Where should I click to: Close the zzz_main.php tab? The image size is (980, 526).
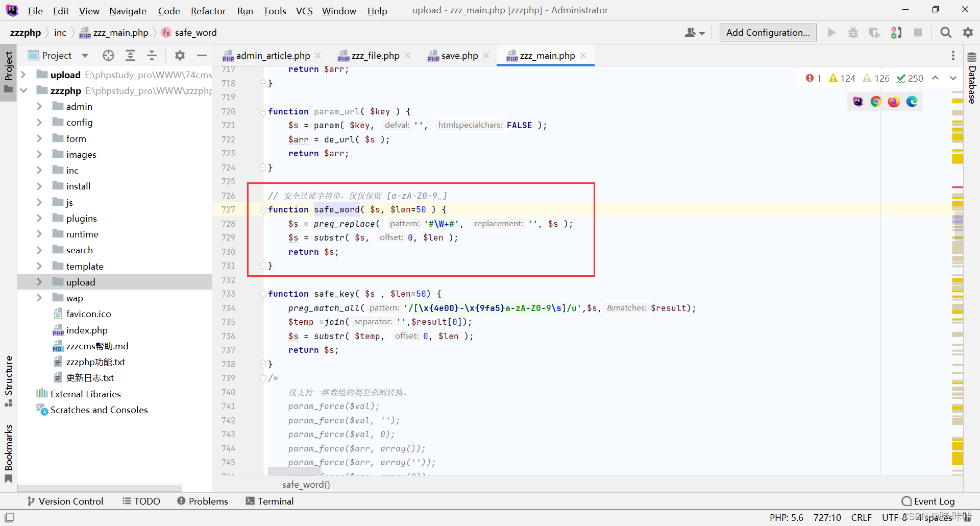click(x=583, y=55)
